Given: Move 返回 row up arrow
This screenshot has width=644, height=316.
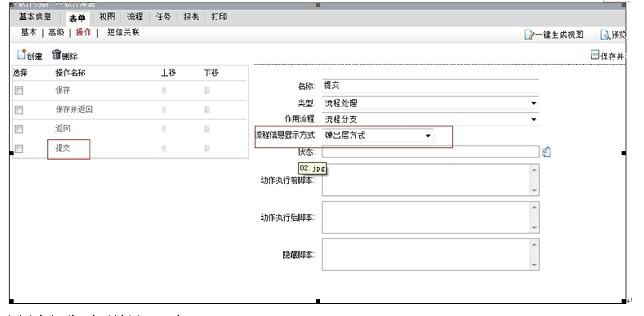Looking at the screenshot, I should 163,129.
